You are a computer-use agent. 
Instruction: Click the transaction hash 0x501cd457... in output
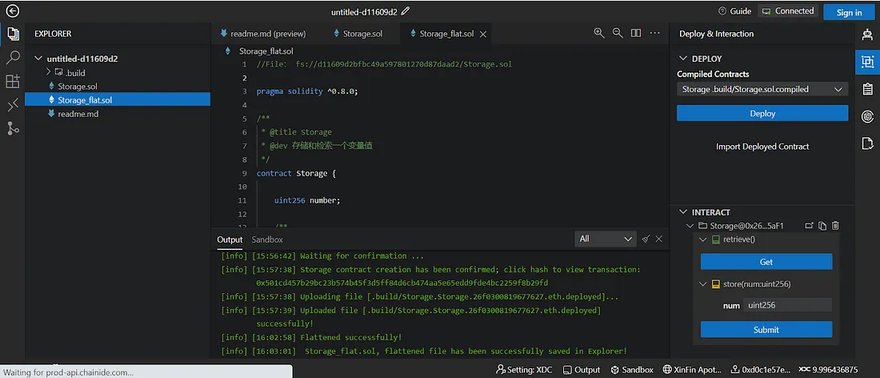[x=402, y=283]
